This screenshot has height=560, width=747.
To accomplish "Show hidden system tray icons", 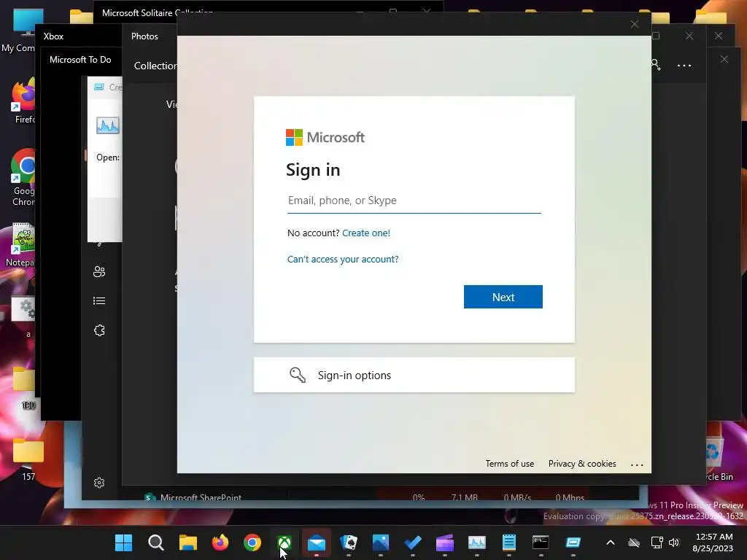I will (611, 542).
